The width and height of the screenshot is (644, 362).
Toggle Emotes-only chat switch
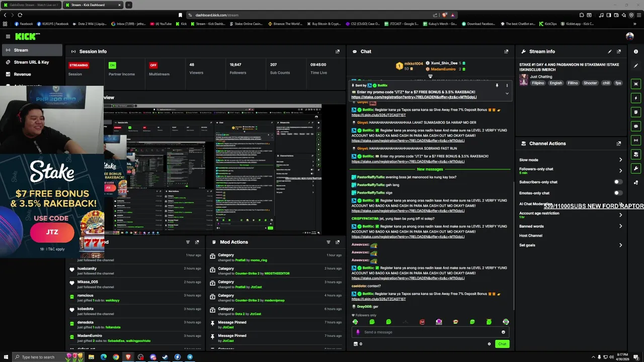tap(618, 193)
